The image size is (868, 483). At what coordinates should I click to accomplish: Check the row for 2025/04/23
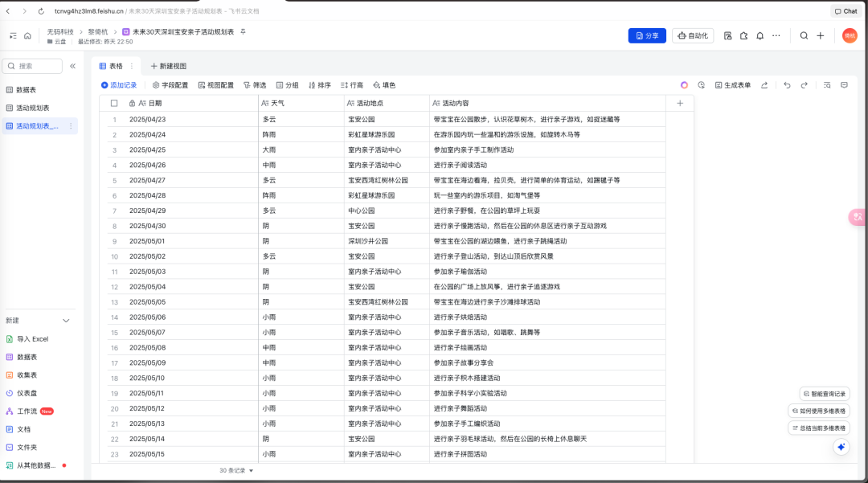tap(114, 118)
